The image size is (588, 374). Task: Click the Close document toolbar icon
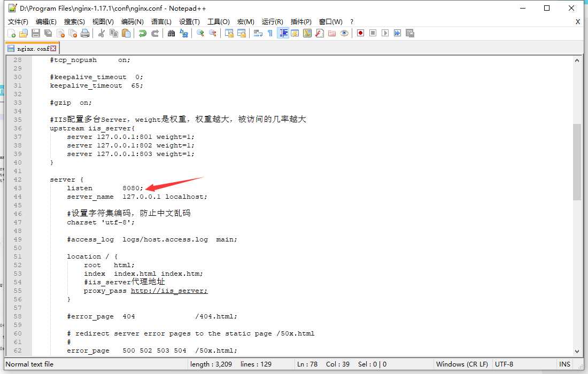click(60, 33)
